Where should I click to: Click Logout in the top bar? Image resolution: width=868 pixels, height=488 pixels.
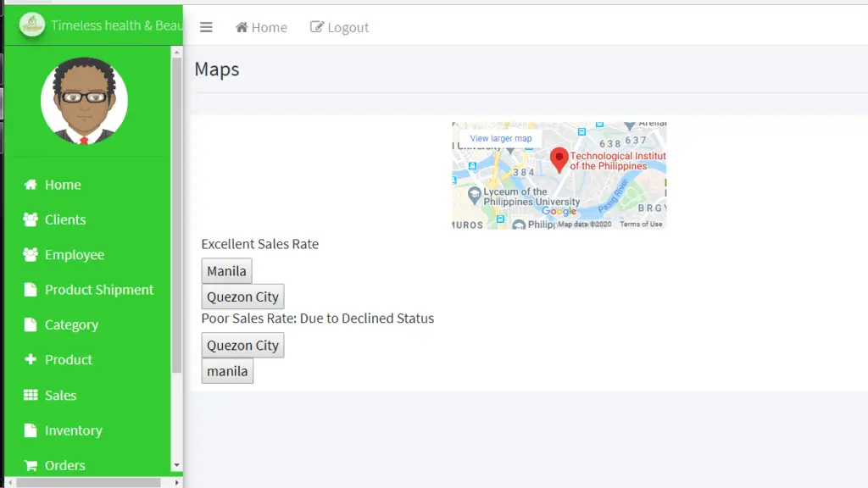click(339, 26)
